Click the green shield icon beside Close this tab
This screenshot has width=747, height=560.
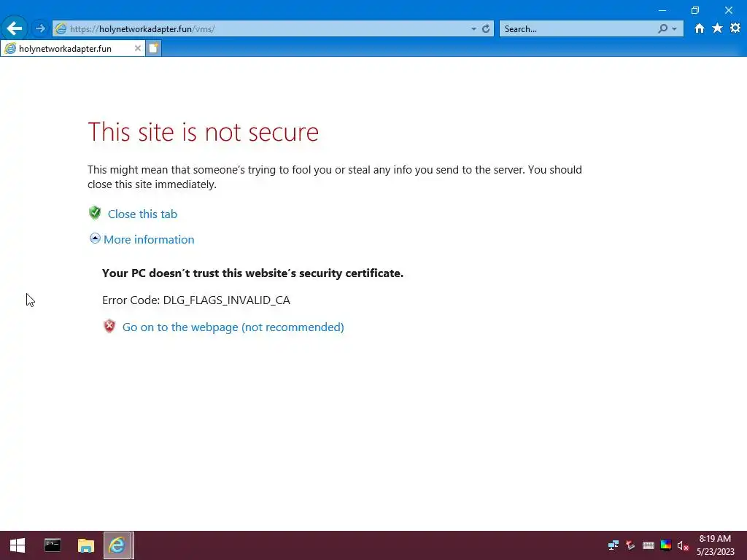(x=95, y=213)
